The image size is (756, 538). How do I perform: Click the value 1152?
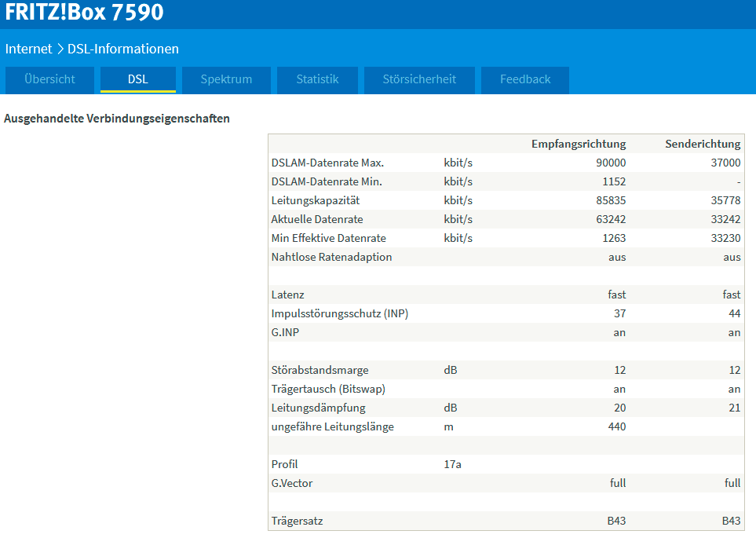614,181
